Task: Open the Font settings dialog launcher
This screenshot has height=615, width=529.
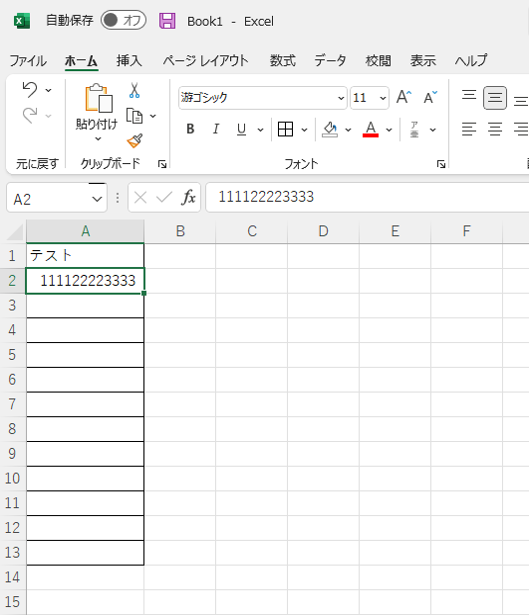Action: [x=441, y=164]
